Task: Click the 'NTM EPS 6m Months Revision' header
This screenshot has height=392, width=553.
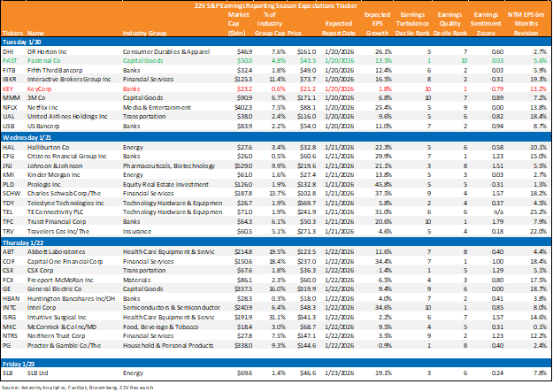Action: point(526,24)
